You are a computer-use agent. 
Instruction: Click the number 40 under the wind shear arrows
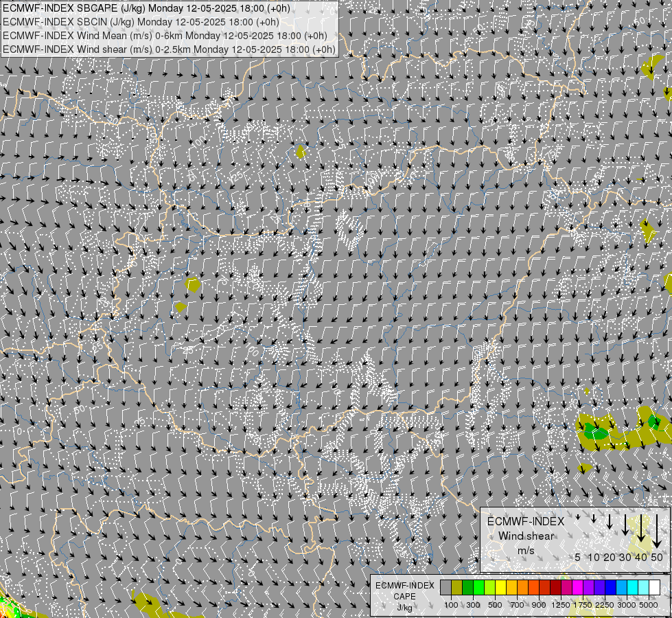pos(640,557)
